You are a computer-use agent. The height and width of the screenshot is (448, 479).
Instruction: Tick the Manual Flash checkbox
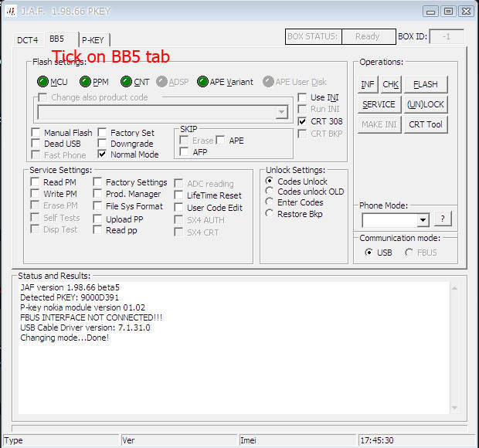click(36, 133)
